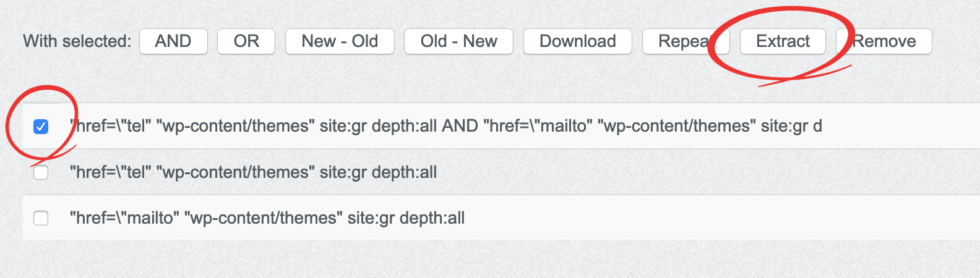Select the href mailto query checkbox
The height and width of the screenshot is (278, 980).
pos(41,218)
